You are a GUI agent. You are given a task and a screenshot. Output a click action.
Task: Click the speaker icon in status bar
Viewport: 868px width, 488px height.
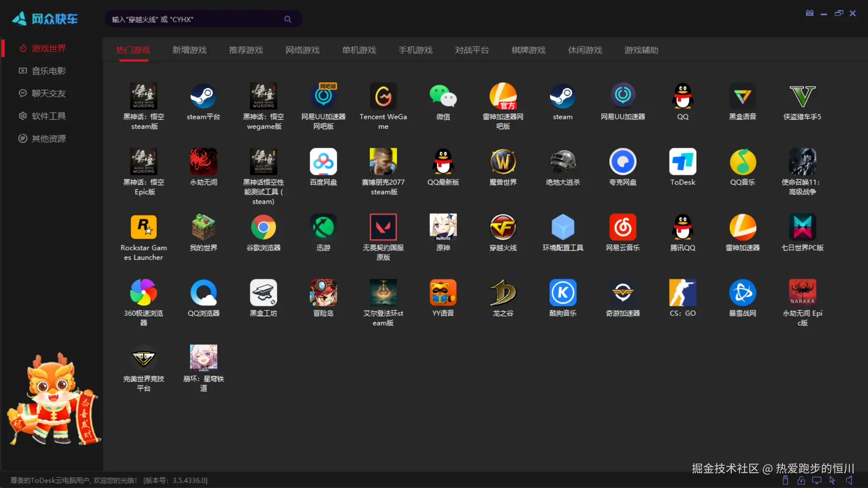[x=849, y=480]
